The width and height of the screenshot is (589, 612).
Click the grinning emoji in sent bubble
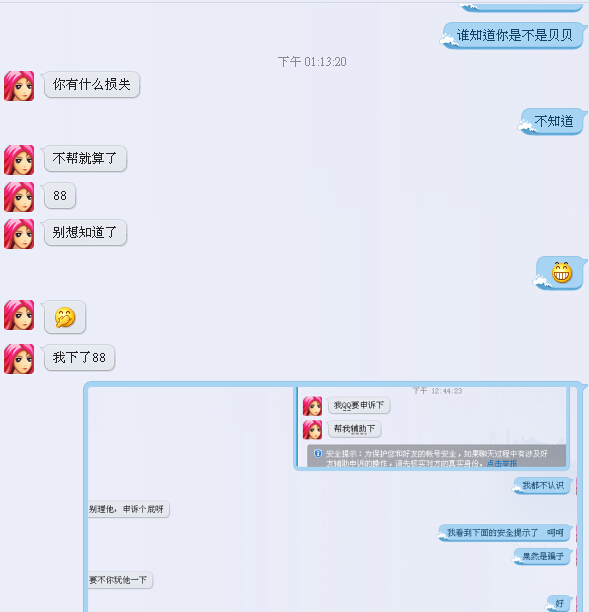point(562,272)
